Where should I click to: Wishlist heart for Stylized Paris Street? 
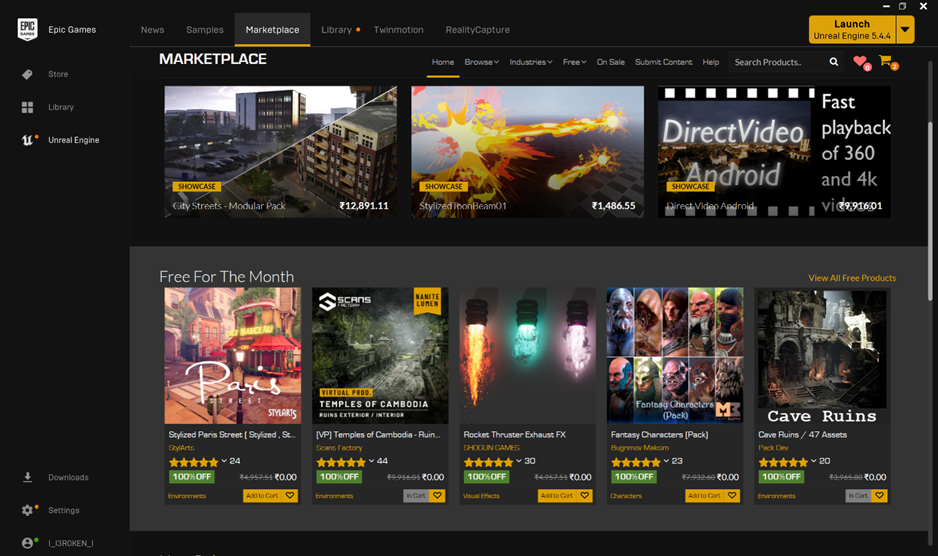coord(290,496)
